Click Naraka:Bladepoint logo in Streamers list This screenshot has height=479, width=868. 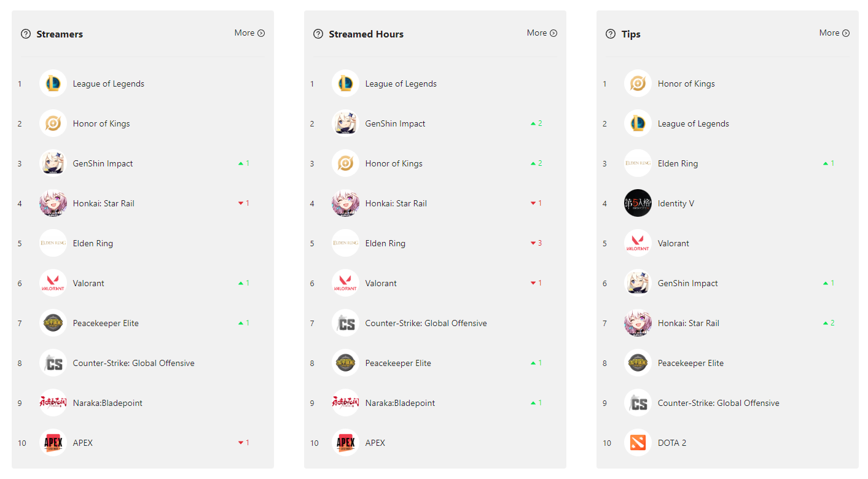tap(53, 403)
